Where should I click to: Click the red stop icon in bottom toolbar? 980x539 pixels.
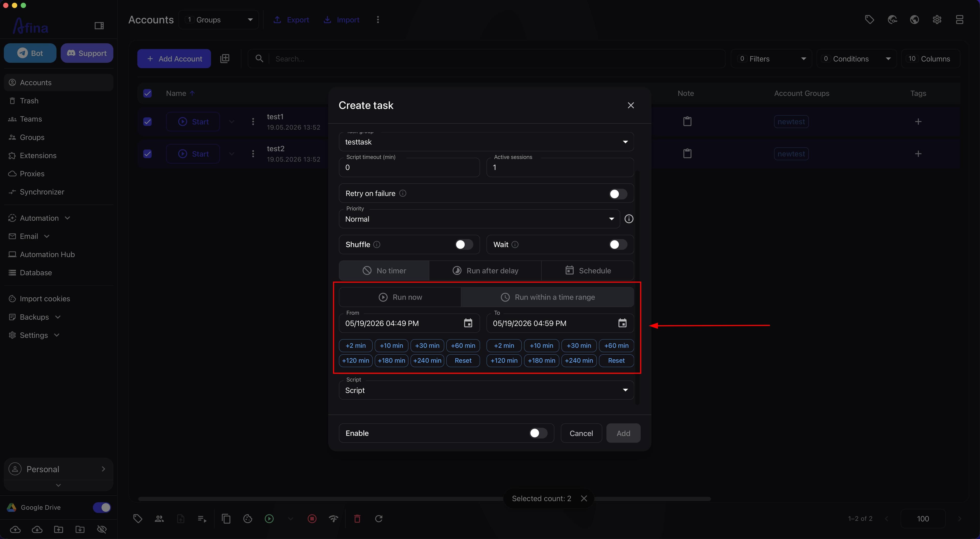312,518
